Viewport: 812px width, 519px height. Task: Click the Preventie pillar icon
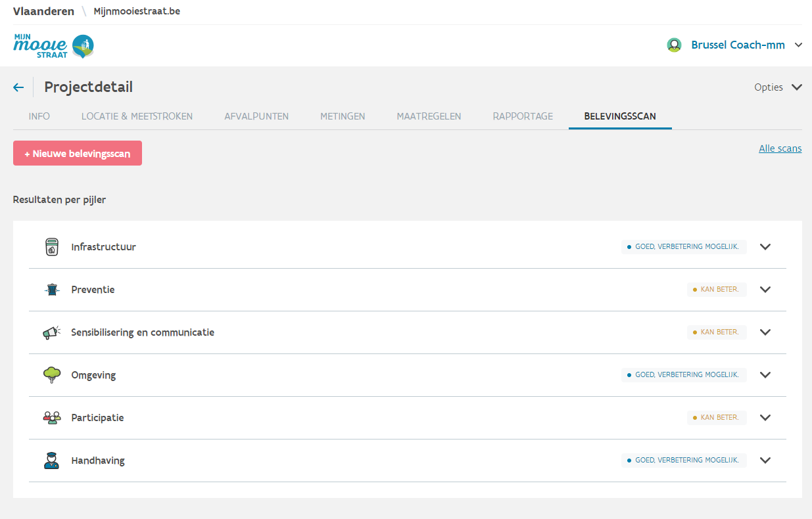click(x=52, y=290)
